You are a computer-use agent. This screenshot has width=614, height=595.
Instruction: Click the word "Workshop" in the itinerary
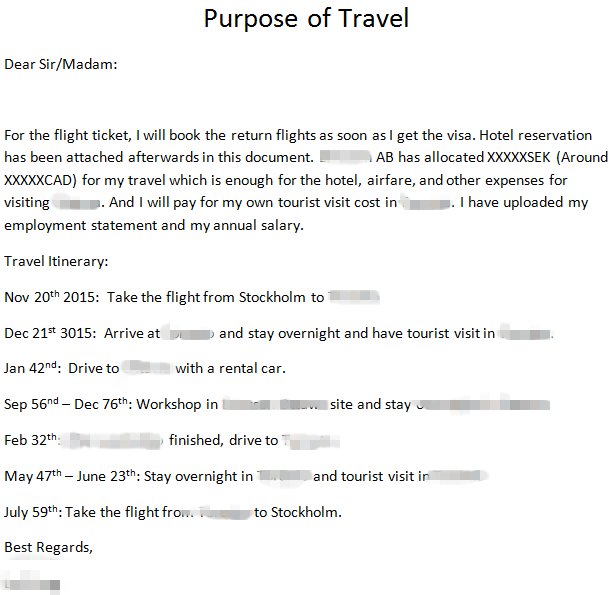click(170, 405)
